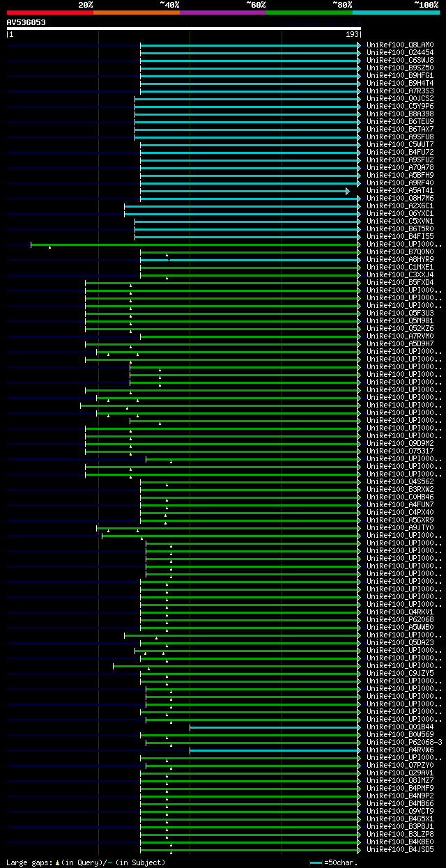Click the shortened A5AT41 alignment arrowhead
446x868 pixels.
[x=348, y=190]
